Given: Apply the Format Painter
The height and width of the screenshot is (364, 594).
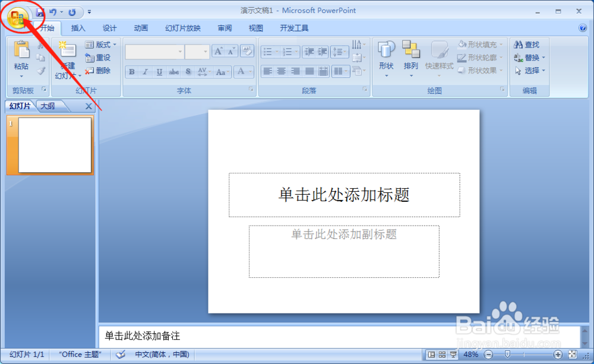Looking at the screenshot, I should coord(41,71).
